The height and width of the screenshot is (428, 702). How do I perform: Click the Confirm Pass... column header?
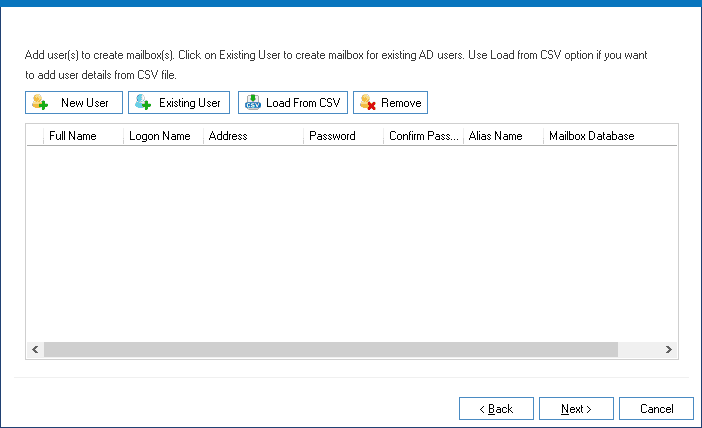point(424,136)
